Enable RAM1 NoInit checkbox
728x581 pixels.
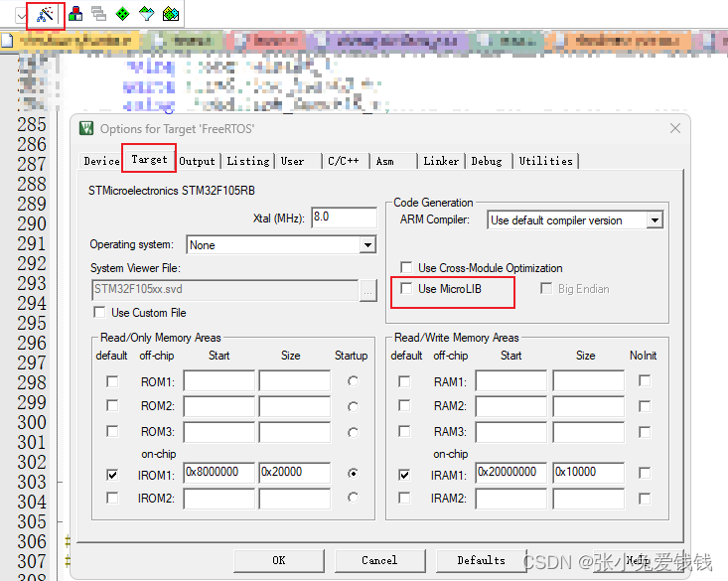(645, 380)
